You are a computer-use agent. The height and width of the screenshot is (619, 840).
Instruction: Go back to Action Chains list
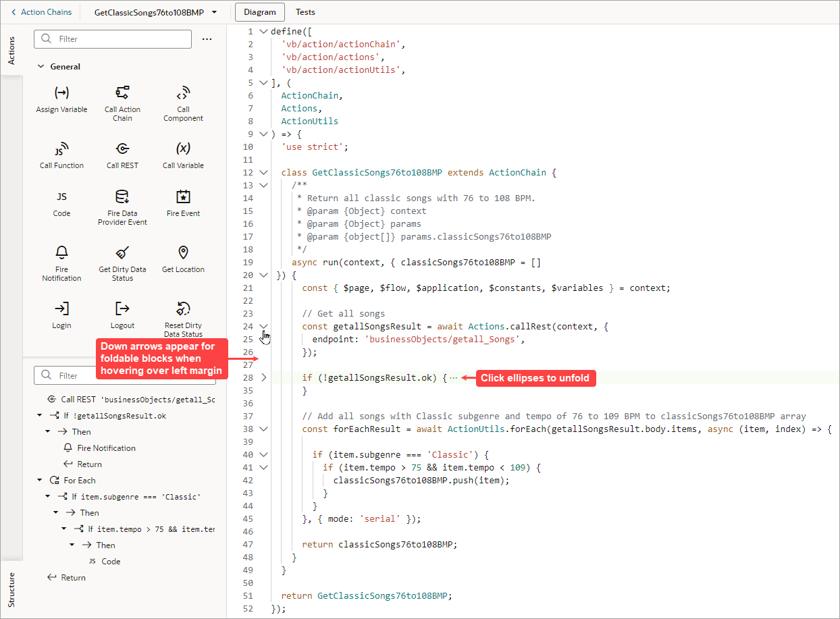click(x=42, y=11)
